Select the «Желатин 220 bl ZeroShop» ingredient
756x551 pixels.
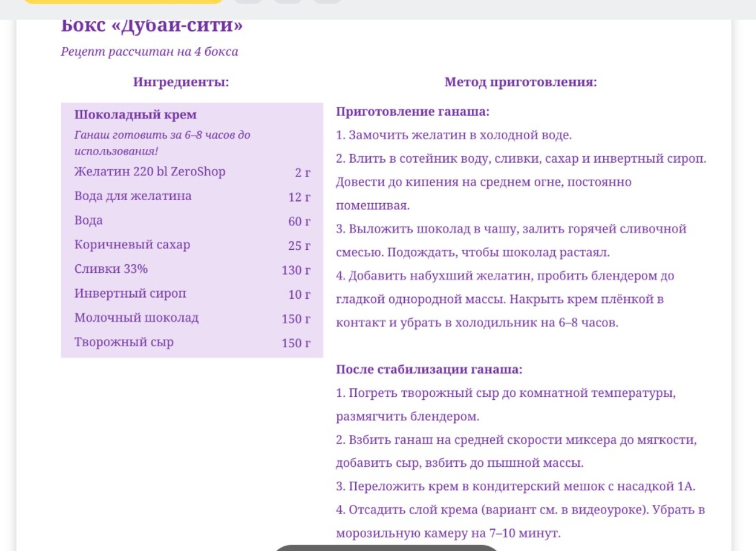150,172
